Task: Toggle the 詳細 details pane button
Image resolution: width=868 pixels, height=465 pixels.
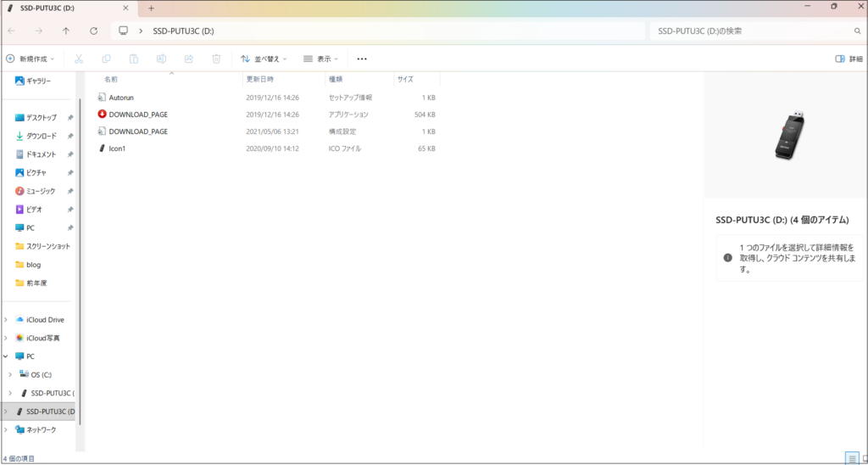Action: (849, 59)
